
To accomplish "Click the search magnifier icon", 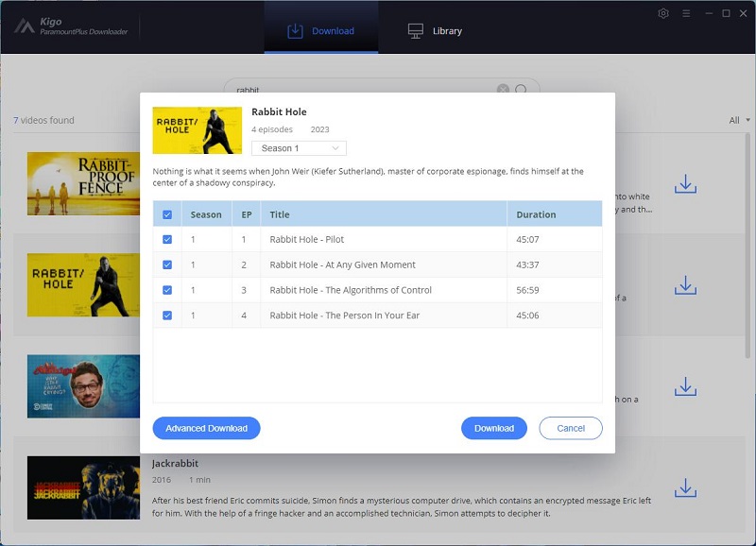I will coord(521,89).
